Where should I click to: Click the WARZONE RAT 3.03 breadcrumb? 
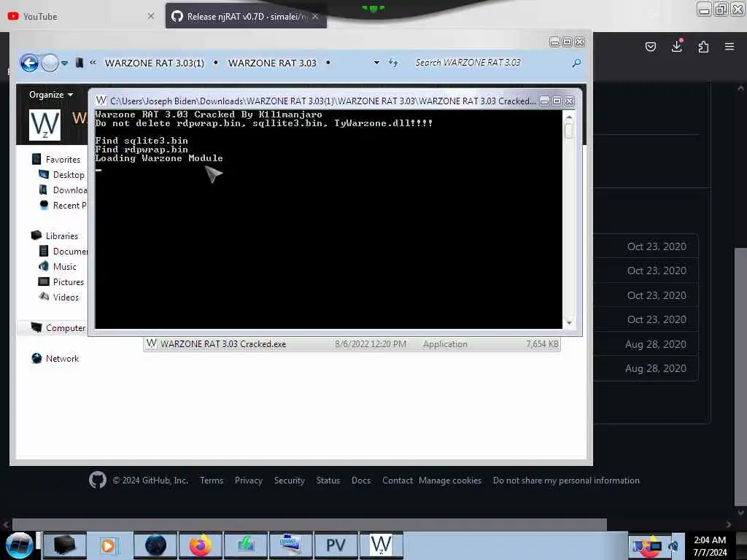click(272, 63)
